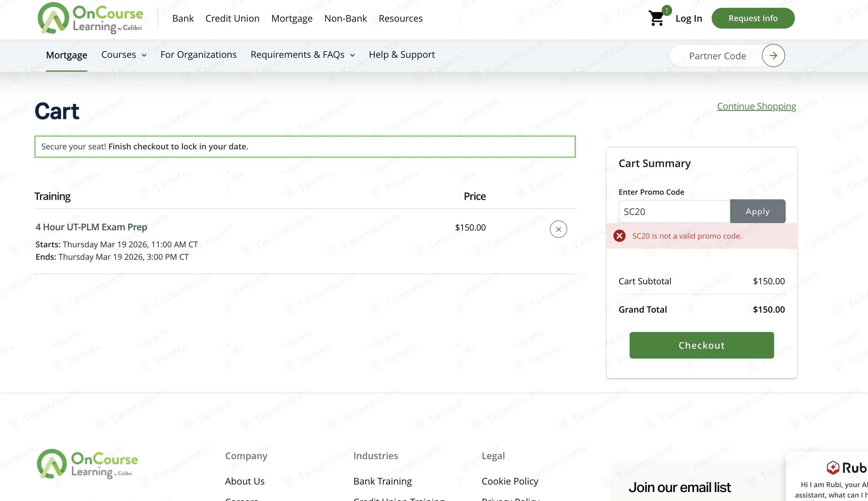This screenshot has width=868, height=501.
Task: Click the 'SC20 is not a valid promo code' message
Action: [x=687, y=236]
